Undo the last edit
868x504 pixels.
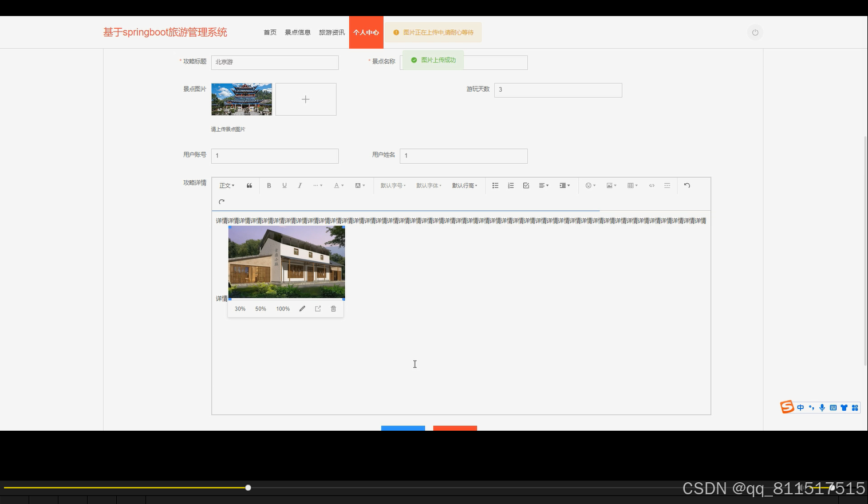coord(687,186)
